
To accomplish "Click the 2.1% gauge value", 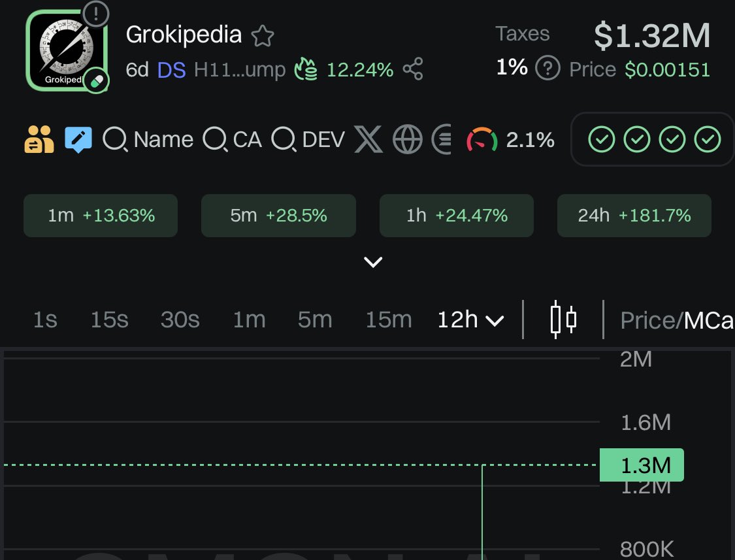I will pyautogui.click(x=531, y=140).
